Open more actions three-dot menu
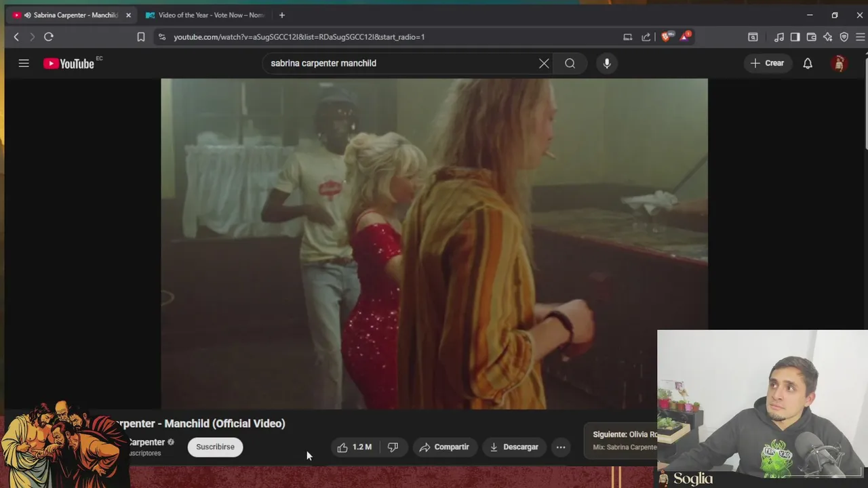 click(561, 447)
